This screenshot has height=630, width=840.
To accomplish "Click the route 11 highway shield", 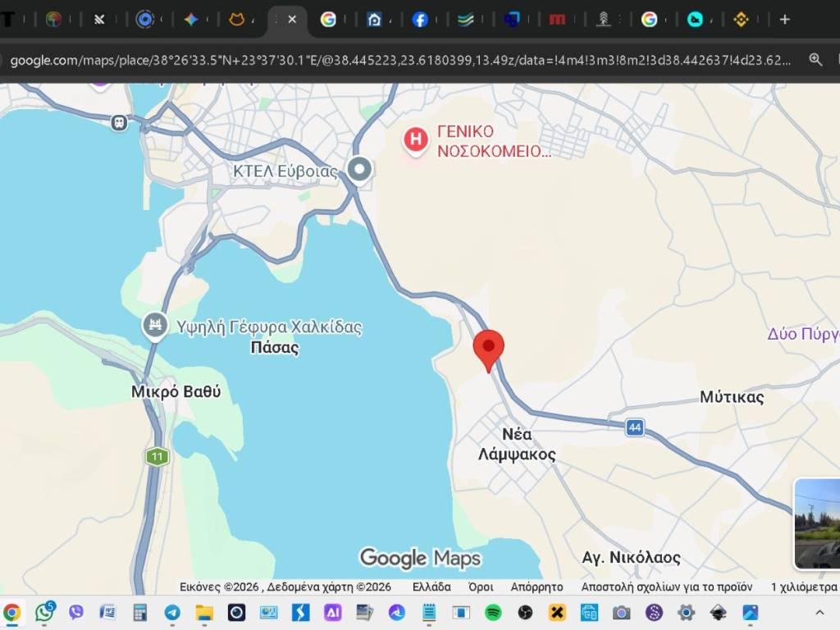I will (x=157, y=456).
